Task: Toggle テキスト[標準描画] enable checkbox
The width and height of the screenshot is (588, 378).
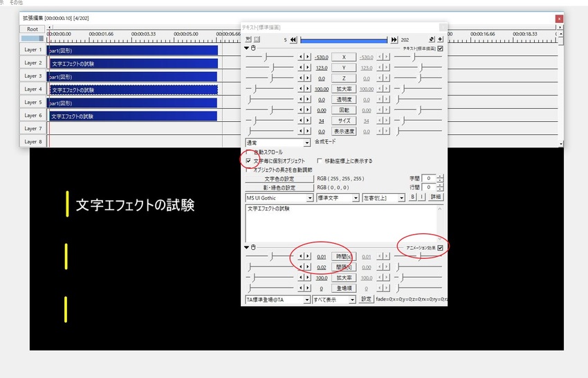Action: point(440,48)
